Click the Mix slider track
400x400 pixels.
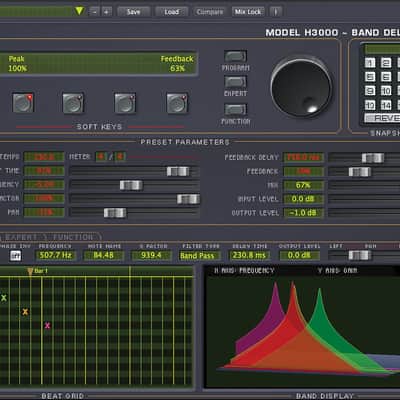[x=364, y=185]
